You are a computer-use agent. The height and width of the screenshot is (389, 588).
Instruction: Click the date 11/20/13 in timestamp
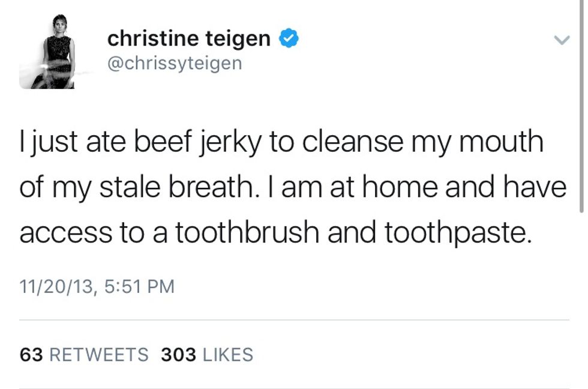(x=56, y=286)
